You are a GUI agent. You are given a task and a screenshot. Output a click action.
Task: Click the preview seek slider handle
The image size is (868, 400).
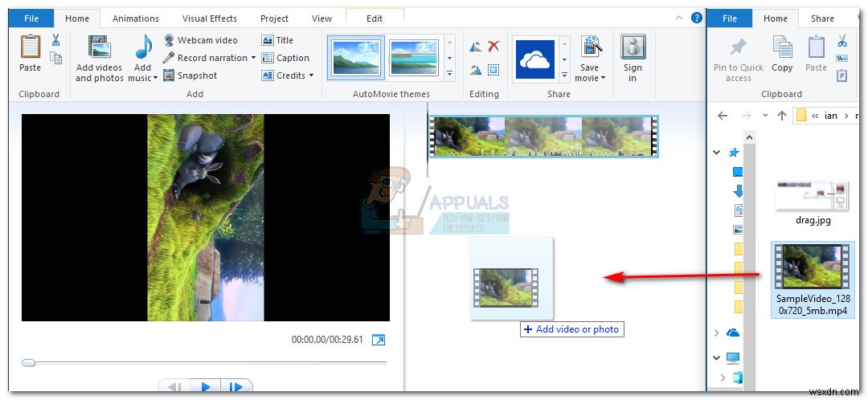[28, 363]
